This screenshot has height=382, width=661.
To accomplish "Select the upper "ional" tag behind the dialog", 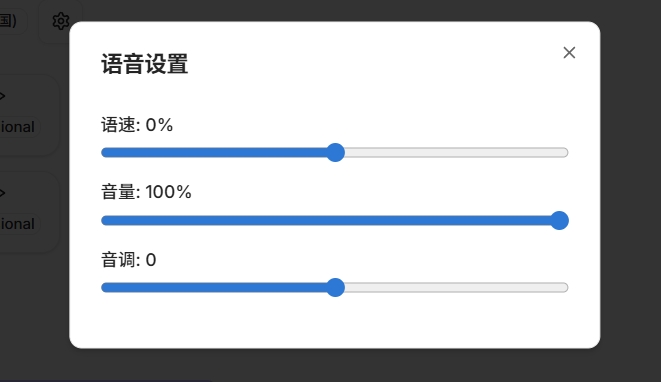I will [x=18, y=126].
